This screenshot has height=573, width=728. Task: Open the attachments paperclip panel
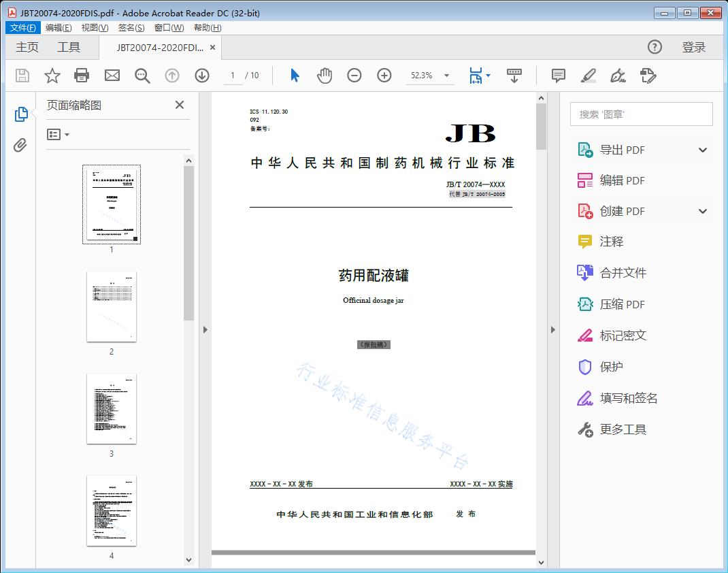(20, 145)
